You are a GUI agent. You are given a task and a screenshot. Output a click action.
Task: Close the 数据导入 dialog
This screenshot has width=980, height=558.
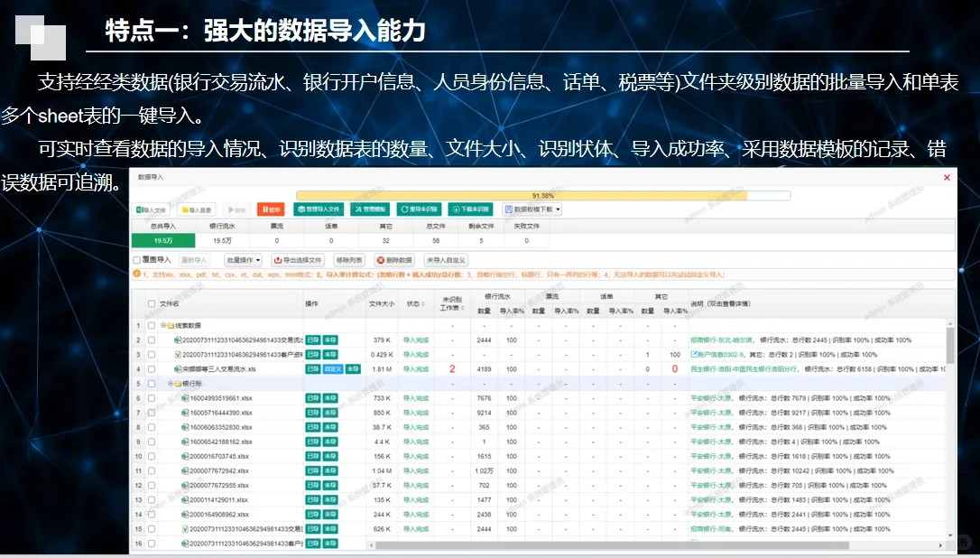click(x=947, y=178)
